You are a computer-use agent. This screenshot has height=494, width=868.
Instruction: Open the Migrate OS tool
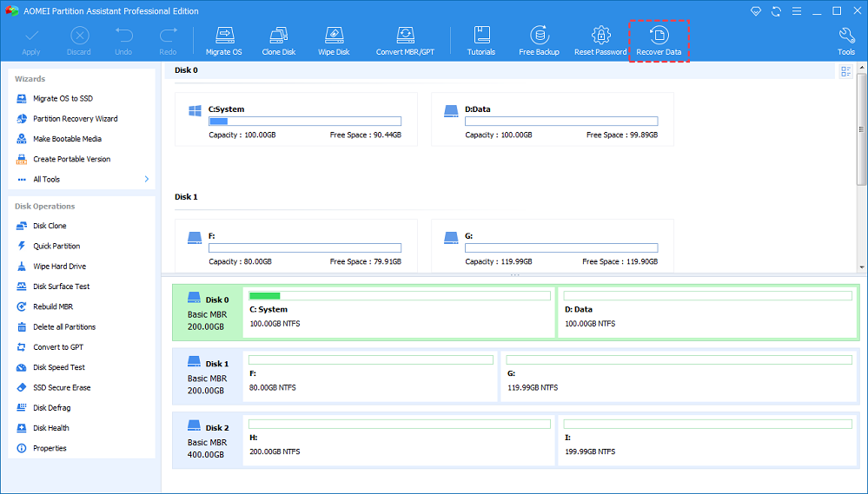[223, 41]
